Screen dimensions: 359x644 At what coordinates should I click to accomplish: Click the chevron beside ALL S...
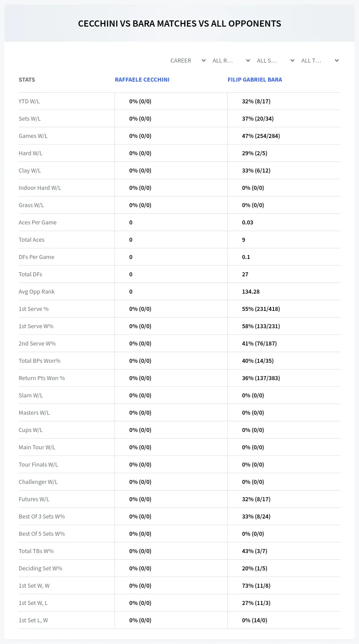(x=292, y=60)
